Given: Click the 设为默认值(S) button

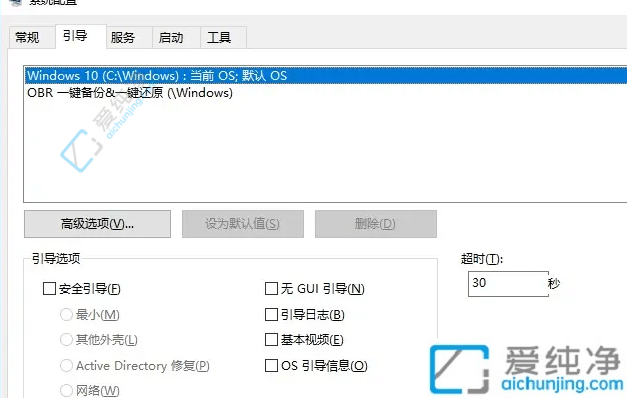Looking at the screenshot, I should [x=243, y=224].
